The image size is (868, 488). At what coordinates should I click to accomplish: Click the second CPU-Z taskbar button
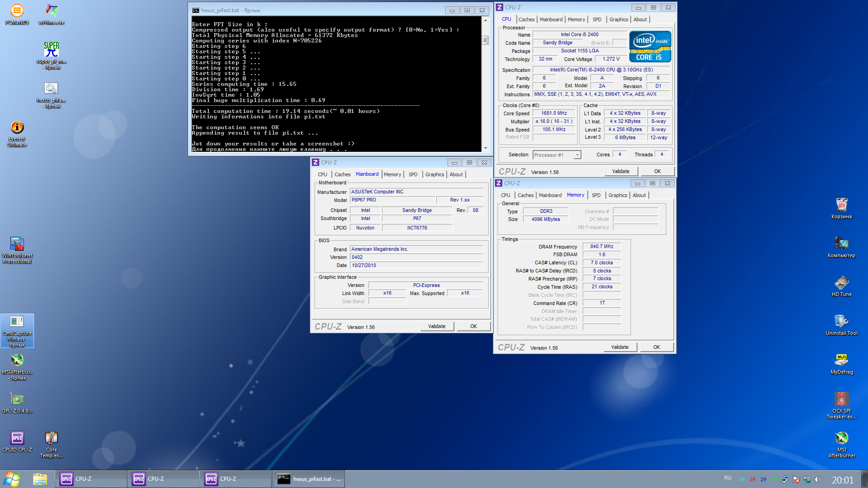point(164,479)
